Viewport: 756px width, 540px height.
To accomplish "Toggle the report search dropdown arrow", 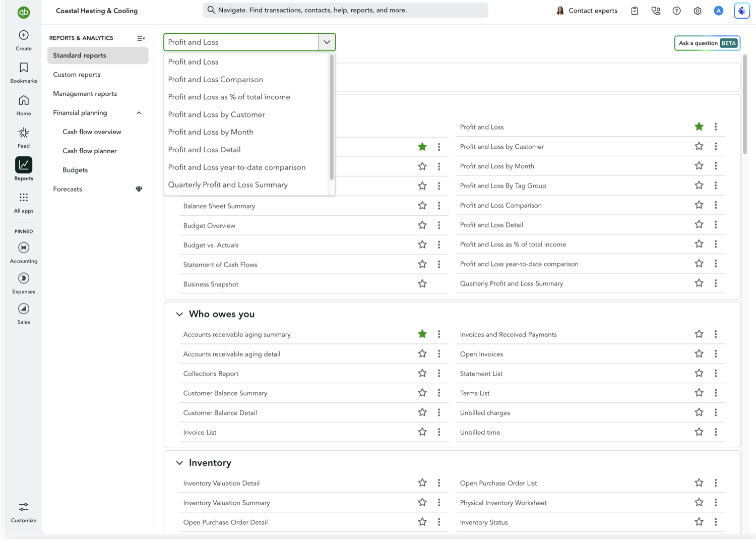I will click(327, 42).
